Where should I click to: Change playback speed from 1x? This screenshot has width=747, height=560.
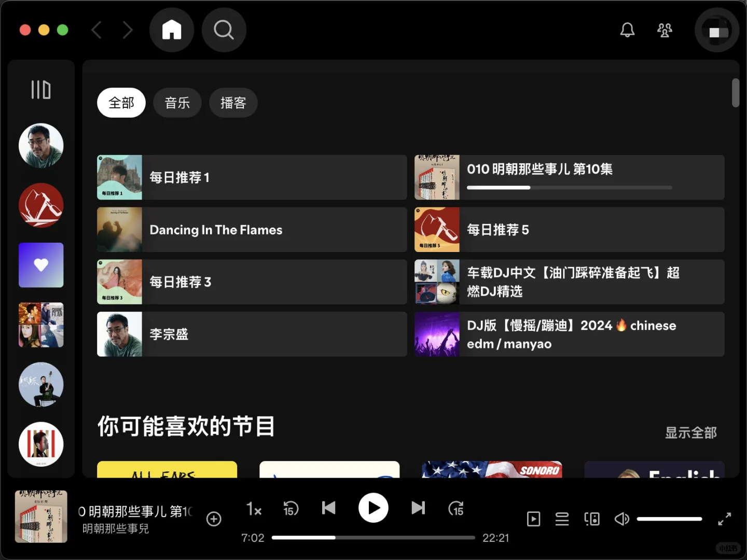[x=254, y=509]
